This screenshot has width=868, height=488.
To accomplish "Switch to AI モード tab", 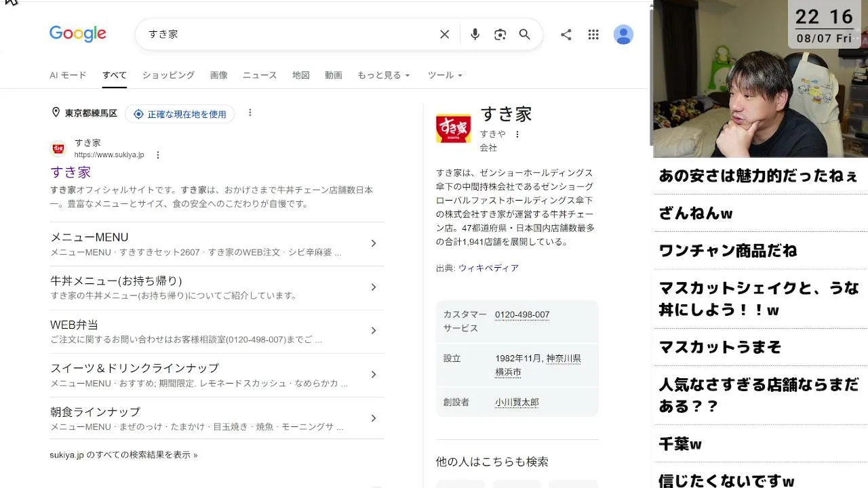I will coord(68,75).
